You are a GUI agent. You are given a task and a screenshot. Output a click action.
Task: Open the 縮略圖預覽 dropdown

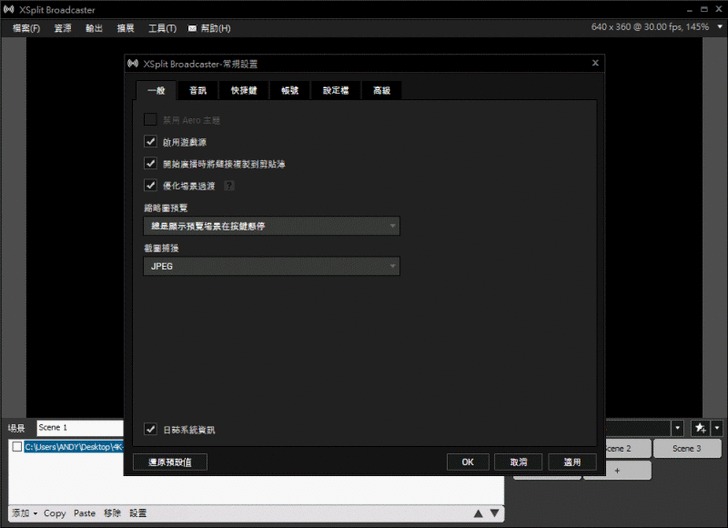(272, 226)
